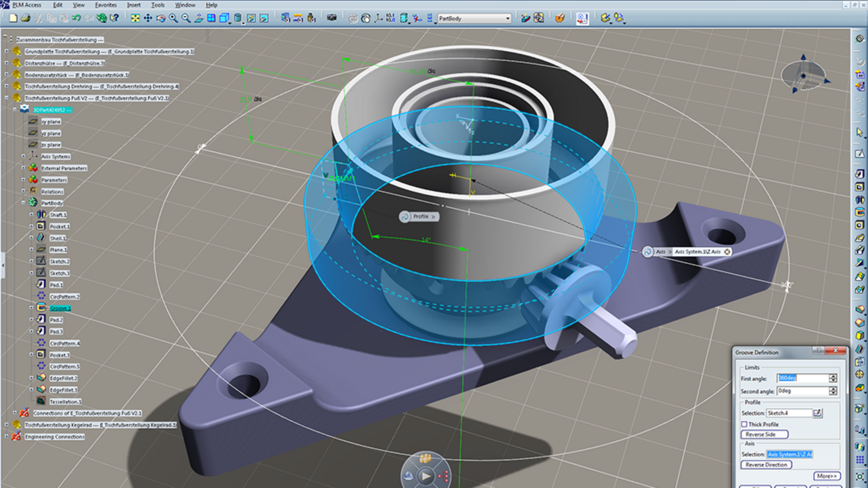Collapse the PartBody tree node
Image resolution: width=868 pixels, height=488 pixels.
(23, 202)
